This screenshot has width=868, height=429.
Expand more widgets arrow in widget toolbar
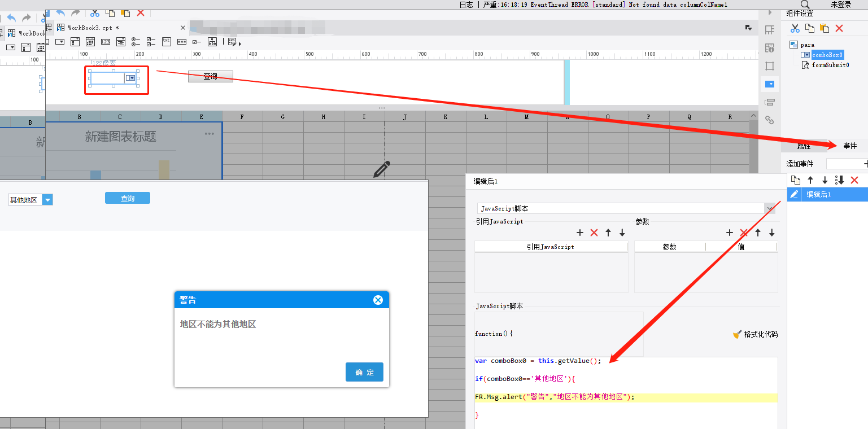click(x=240, y=43)
